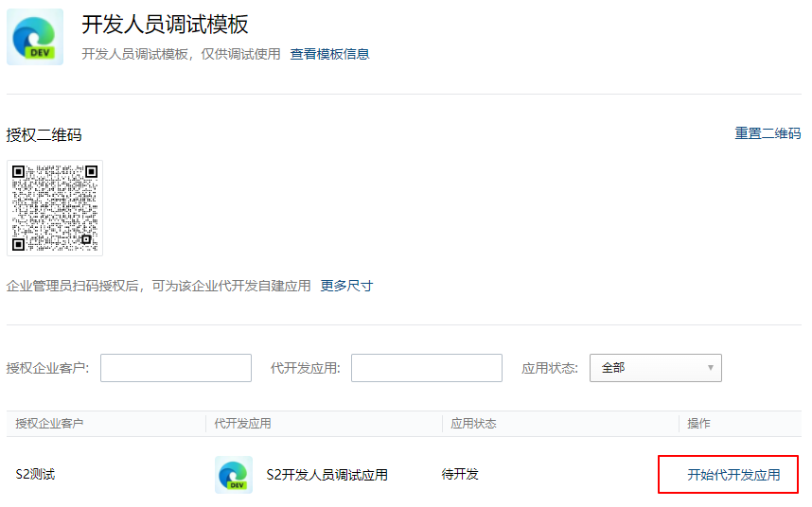
Task: Expand the 应用状态 dropdown showing 全部
Action: [655, 368]
